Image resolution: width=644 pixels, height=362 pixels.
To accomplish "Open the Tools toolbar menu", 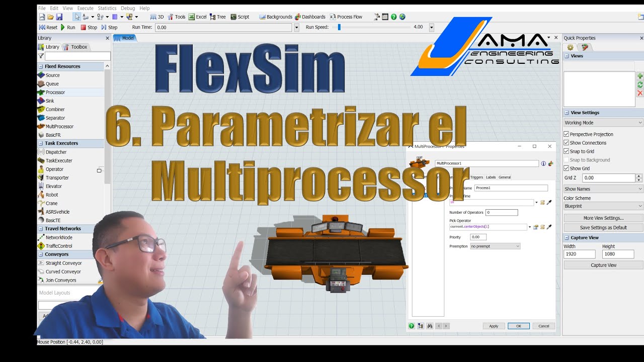I will pyautogui.click(x=177, y=17).
